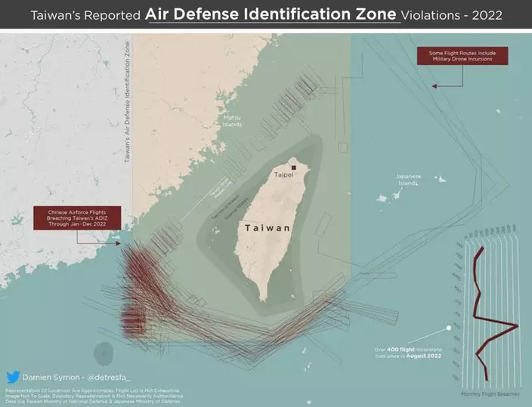This screenshot has height=407, width=532.
Task: Click the Twitter bird icon
Action: [x=13, y=376]
